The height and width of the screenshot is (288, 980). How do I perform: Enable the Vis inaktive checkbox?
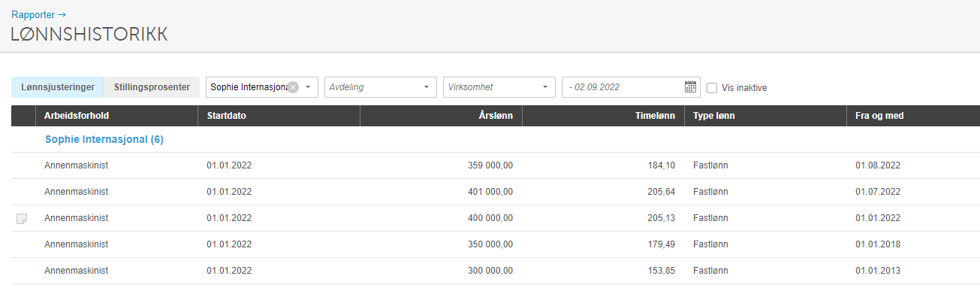[x=712, y=88]
